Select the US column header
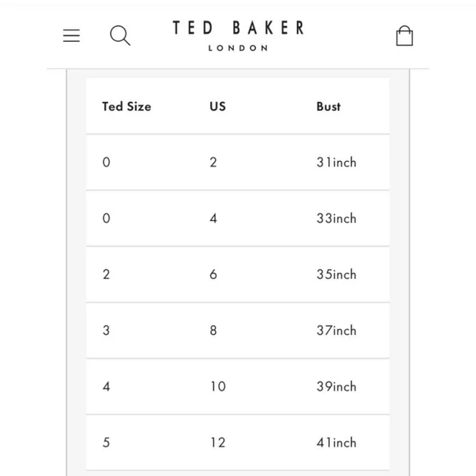 click(217, 107)
